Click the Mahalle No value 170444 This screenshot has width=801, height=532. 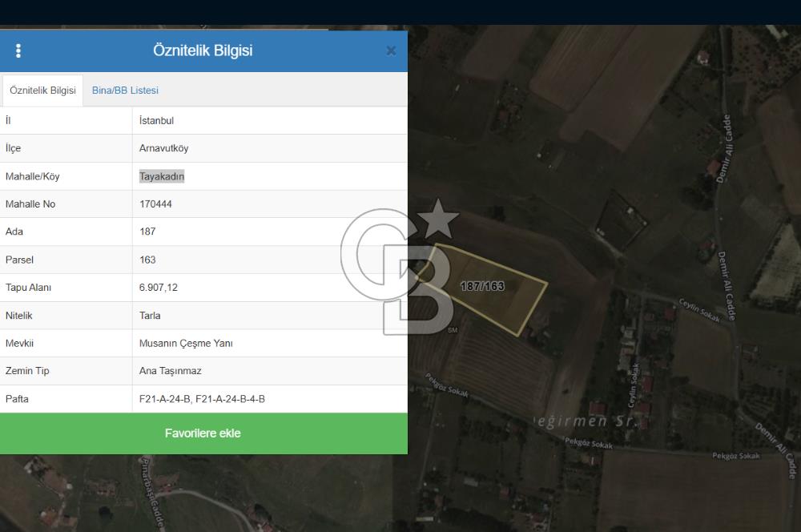(x=155, y=204)
